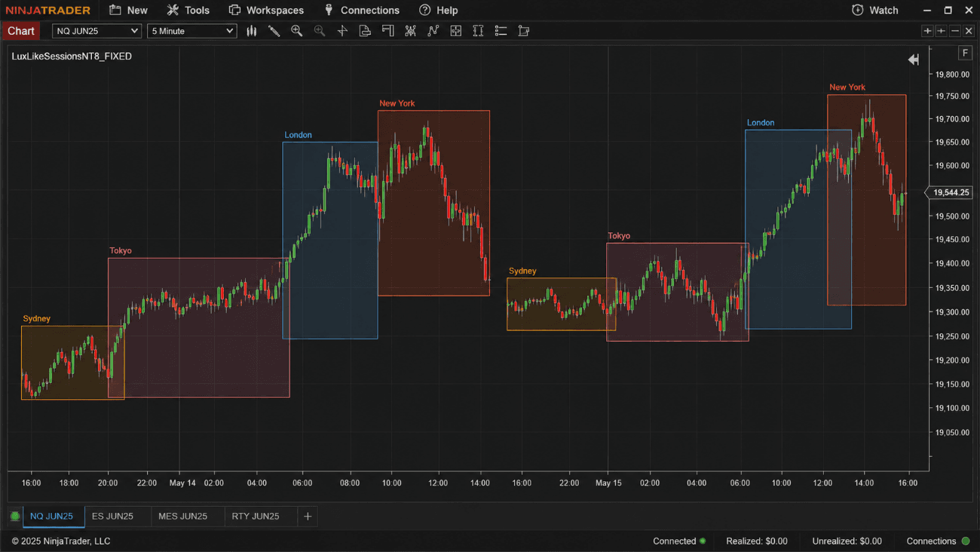Click the double-arrow scroll-to-latest-bar icon
Viewport: 980px width, 552px height.
point(913,60)
